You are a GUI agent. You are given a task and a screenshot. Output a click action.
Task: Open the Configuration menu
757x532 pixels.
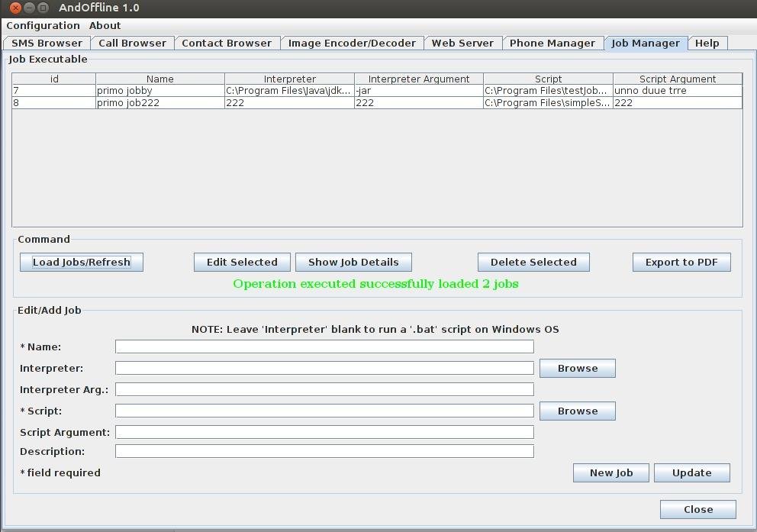[x=42, y=25]
